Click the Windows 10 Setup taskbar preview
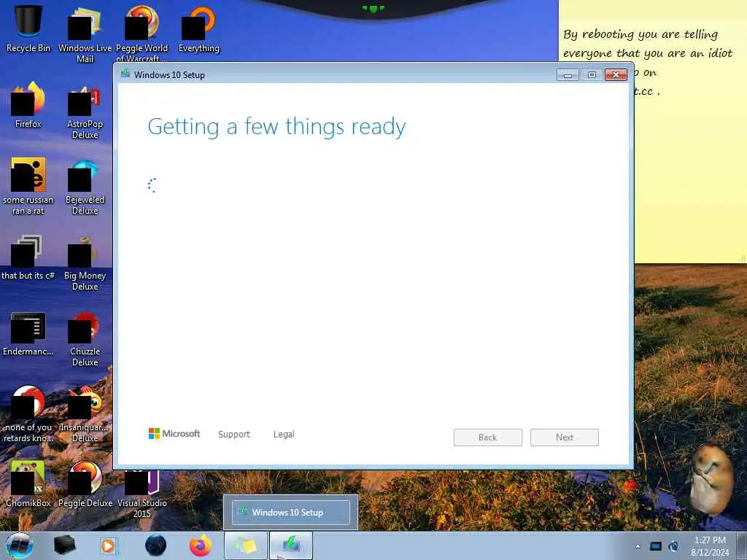The image size is (747, 560). pyautogui.click(x=290, y=513)
